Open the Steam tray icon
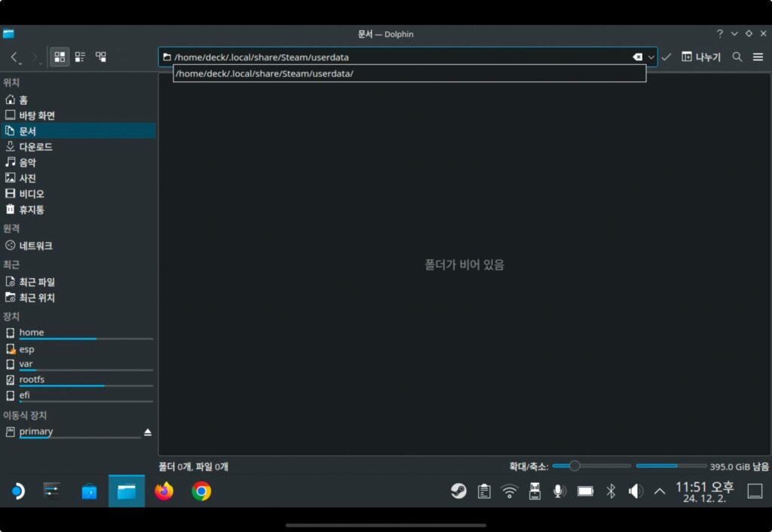The image size is (772, 532). click(x=458, y=491)
